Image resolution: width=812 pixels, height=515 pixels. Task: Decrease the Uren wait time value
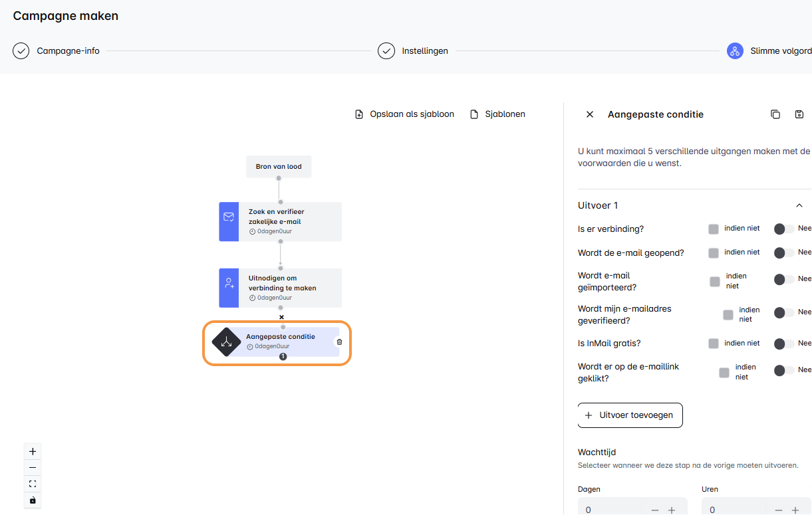pos(778,510)
